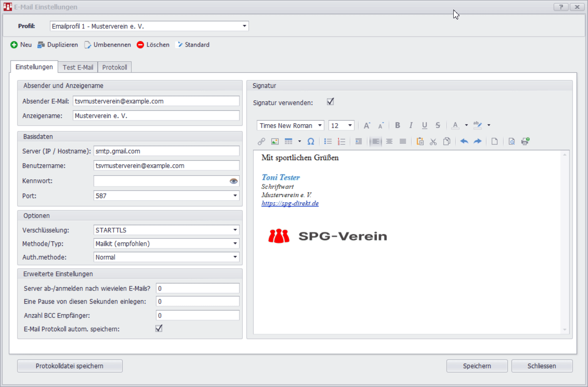This screenshot has width=588, height=387.
Task: Expand the Verschlüsselung dropdown
Action: [235, 230]
